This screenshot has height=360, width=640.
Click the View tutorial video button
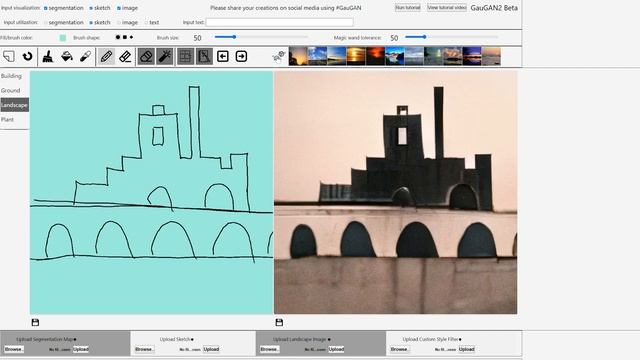(x=447, y=8)
